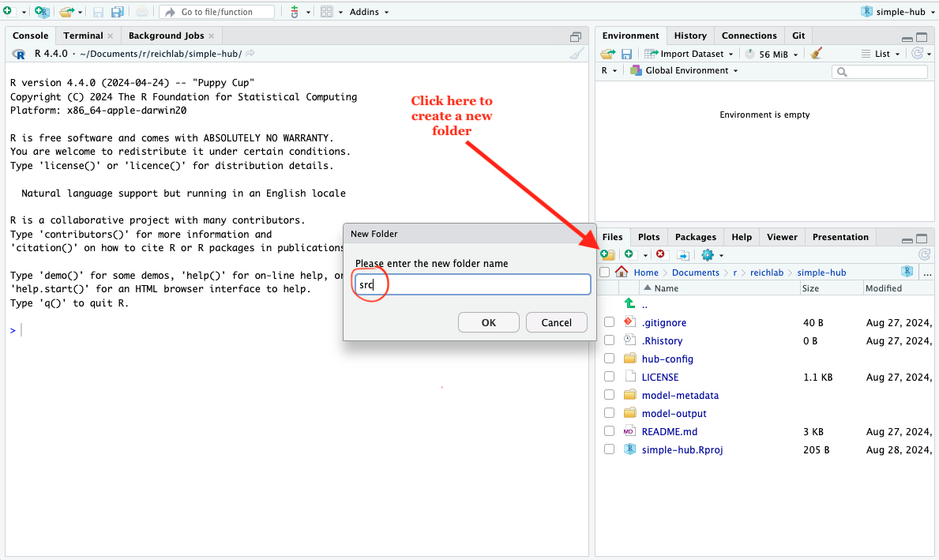View current working directory arrow in Console
This screenshot has height=560, width=939.
pos(250,53)
